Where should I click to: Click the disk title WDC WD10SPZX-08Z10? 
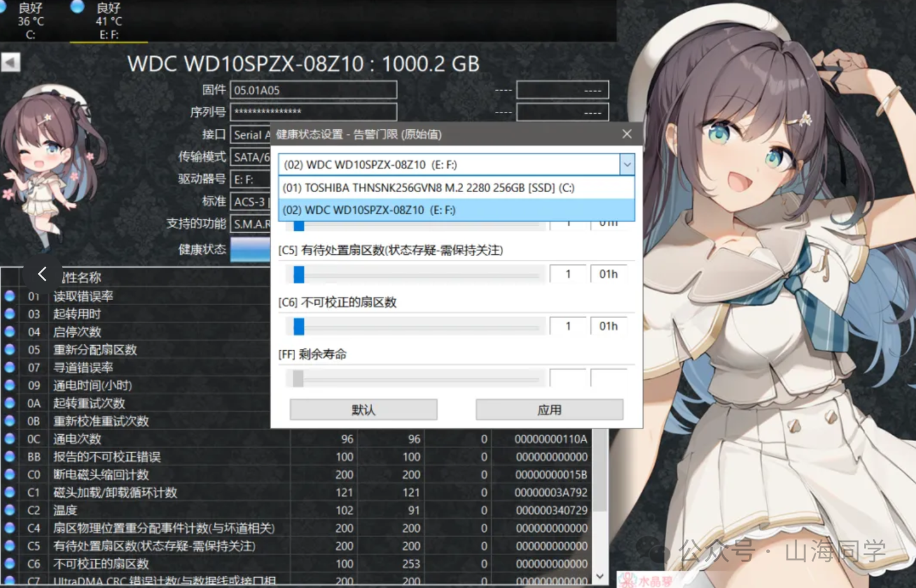point(303,64)
